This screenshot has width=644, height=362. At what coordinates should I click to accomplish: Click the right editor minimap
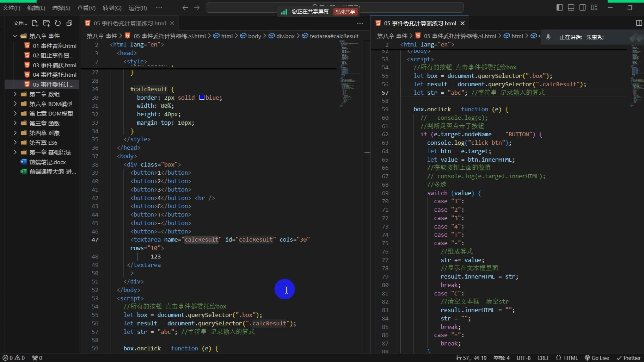tap(636, 76)
